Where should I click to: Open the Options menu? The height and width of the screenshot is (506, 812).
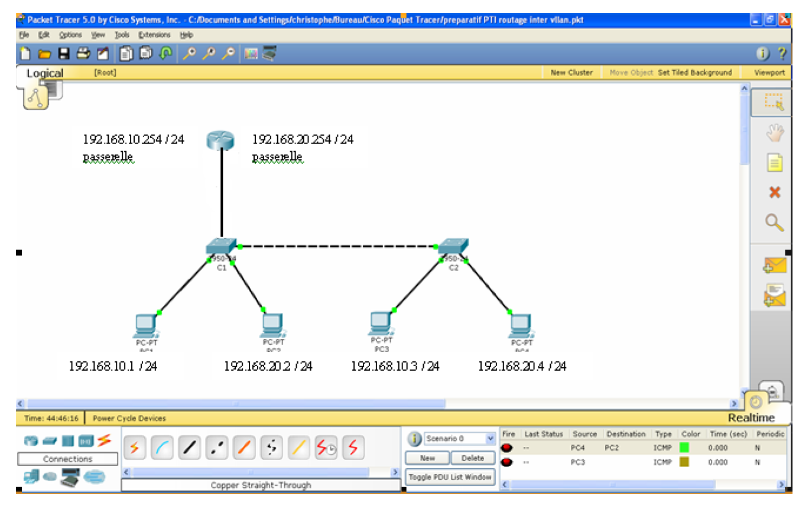70,35
